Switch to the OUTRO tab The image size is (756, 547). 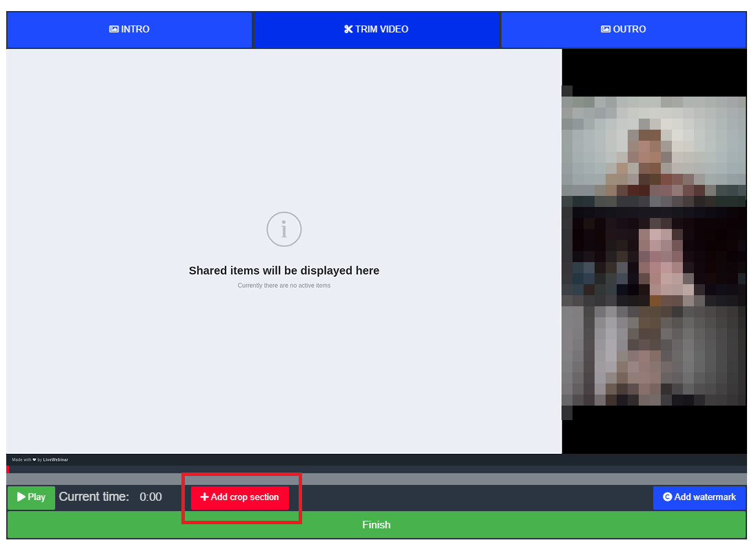point(624,29)
